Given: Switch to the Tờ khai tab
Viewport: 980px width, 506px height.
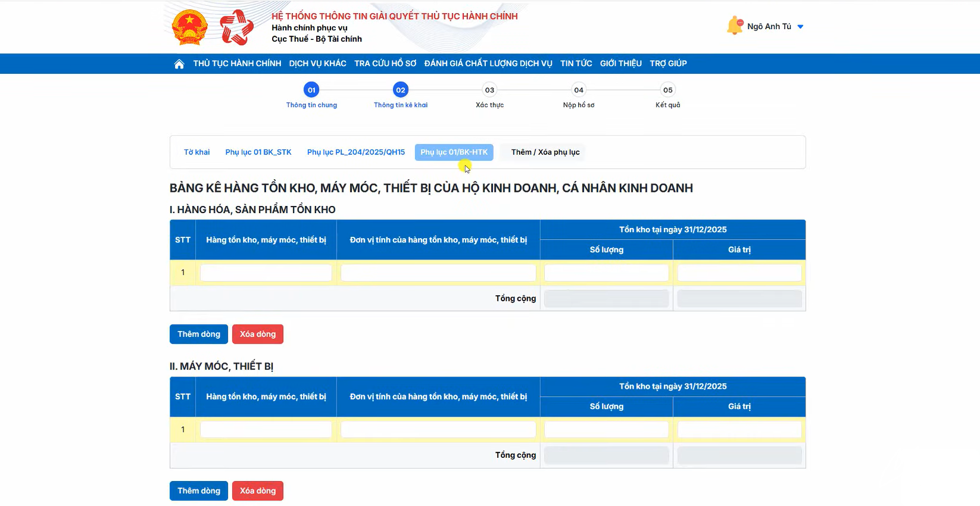Looking at the screenshot, I should click(x=197, y=152).
